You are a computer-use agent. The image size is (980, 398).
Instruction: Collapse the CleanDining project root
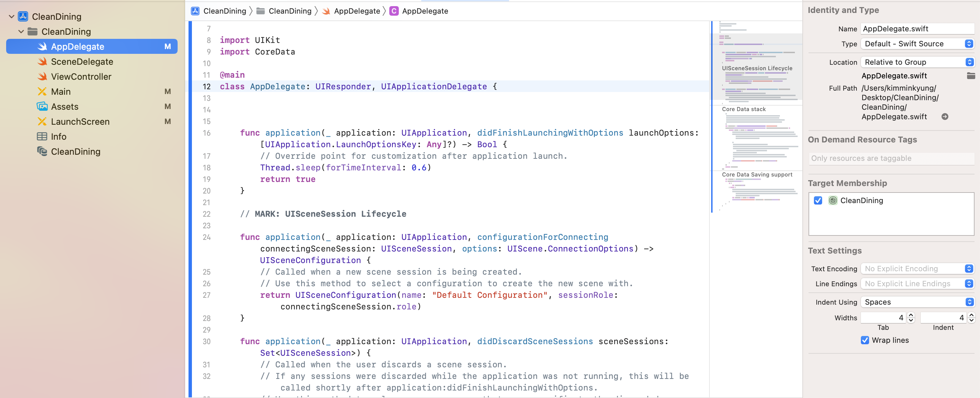(x=12, y=16)
